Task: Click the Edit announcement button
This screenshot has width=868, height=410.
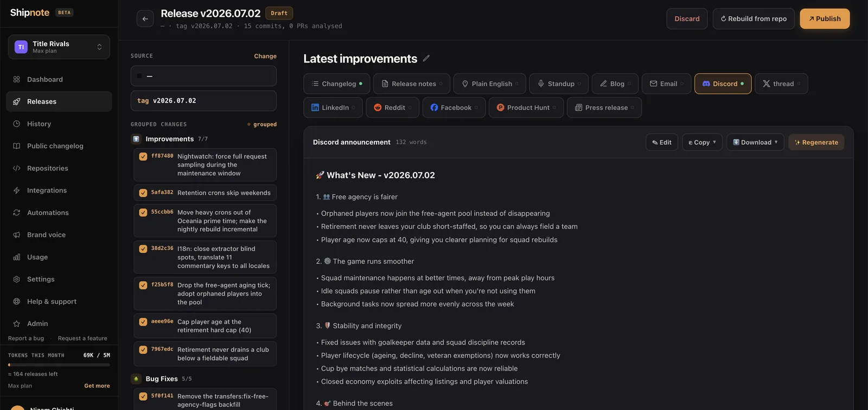Action: coord(662,142)
